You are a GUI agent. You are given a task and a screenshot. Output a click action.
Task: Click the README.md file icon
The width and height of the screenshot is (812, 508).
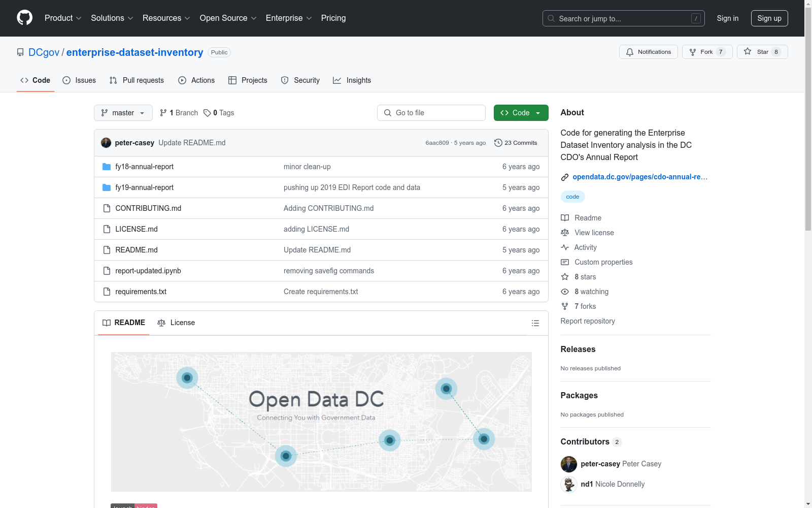(107, 250)
